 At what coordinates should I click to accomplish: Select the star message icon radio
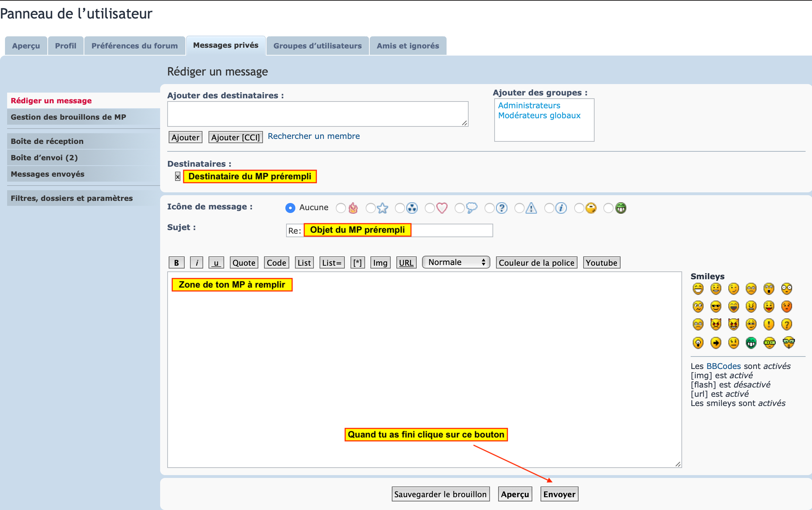point(370,208)
